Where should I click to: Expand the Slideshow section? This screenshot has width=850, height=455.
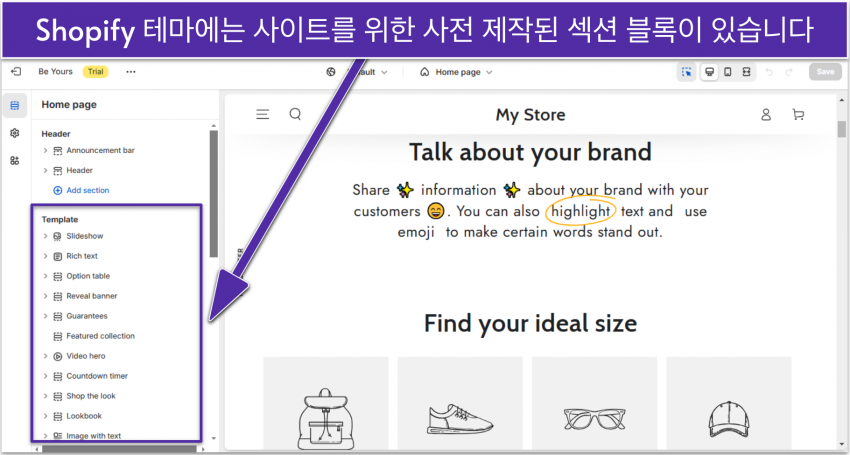(46, 236)
